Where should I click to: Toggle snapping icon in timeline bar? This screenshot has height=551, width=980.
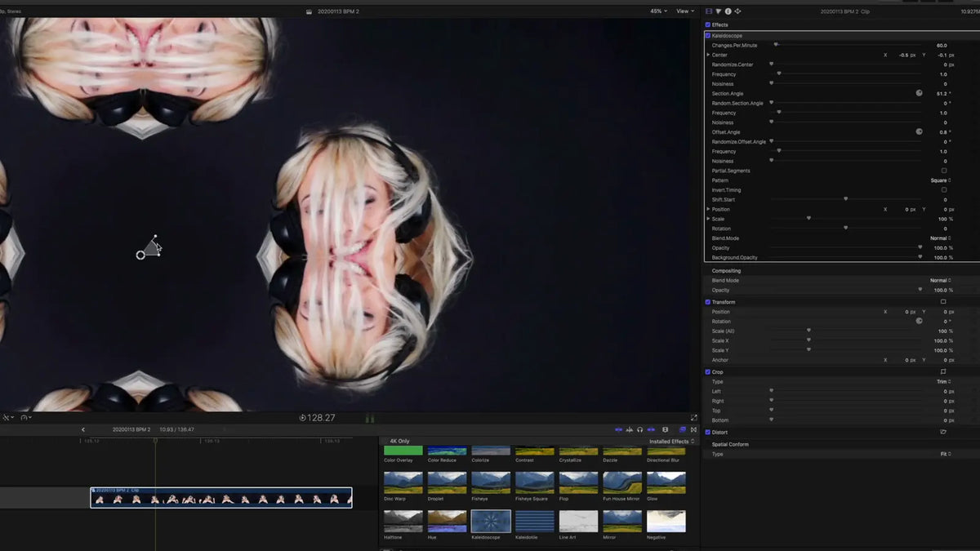[x=651, y=429]
